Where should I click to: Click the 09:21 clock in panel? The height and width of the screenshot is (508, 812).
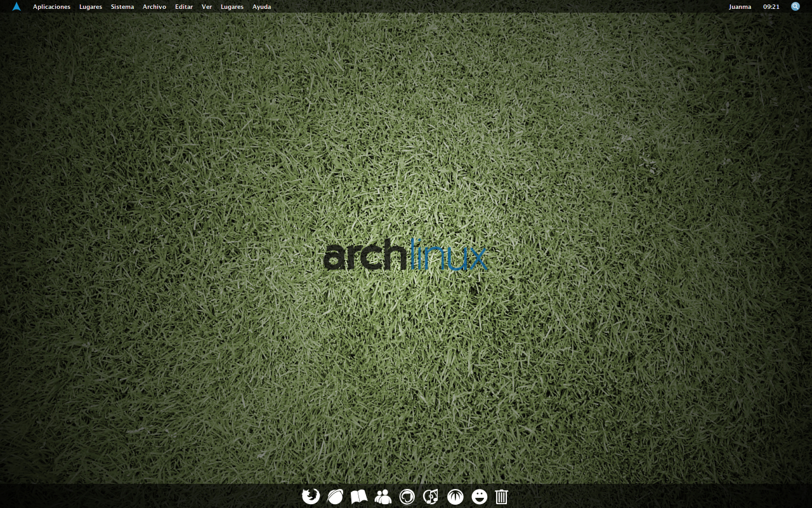(771, 7)
